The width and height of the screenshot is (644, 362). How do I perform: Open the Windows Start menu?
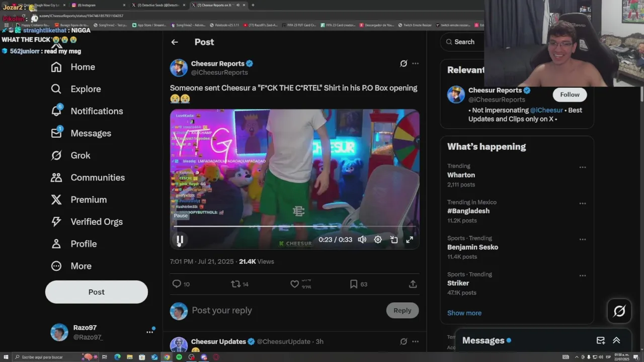tap(6, 357)
